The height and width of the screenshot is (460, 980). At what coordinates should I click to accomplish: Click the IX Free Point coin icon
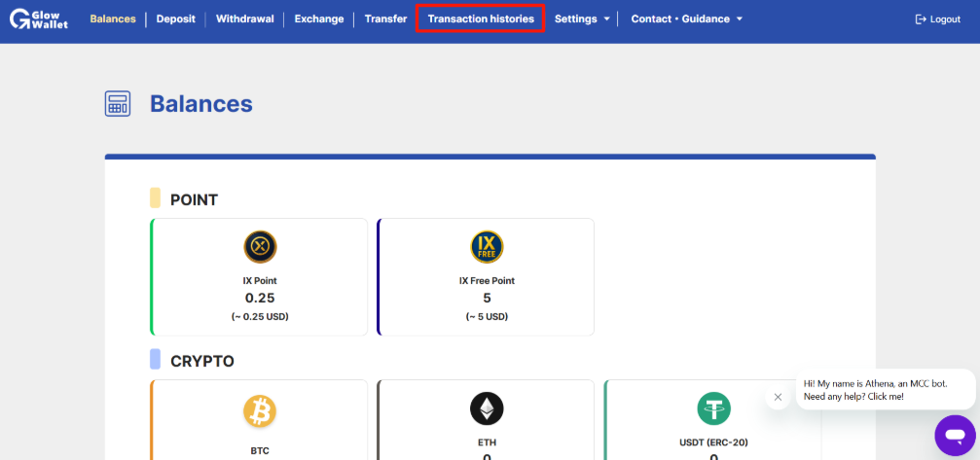487,247
